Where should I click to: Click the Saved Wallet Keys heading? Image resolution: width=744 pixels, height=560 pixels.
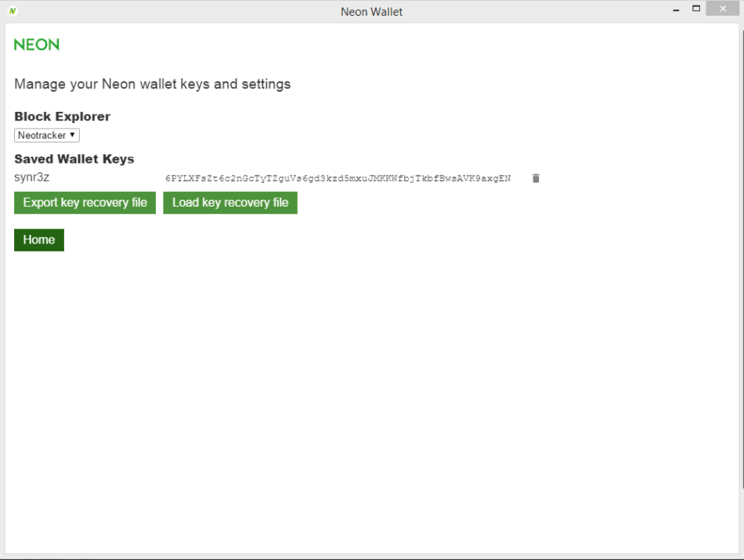pos(74,159)
